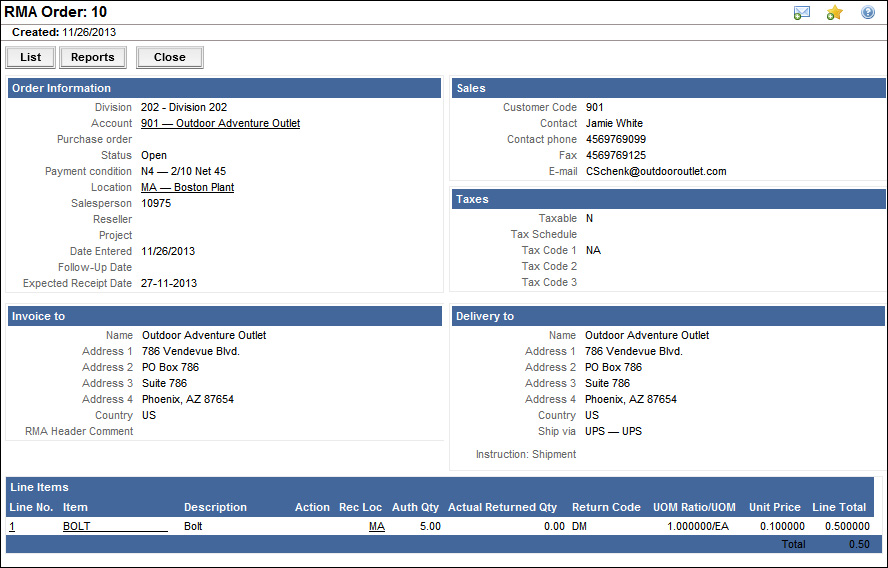The height and width of the screenshot is (568, 888).
Task: Click the CSchenk@outdooroutlet.com e-mail address
Action: [x=655, y=171]
